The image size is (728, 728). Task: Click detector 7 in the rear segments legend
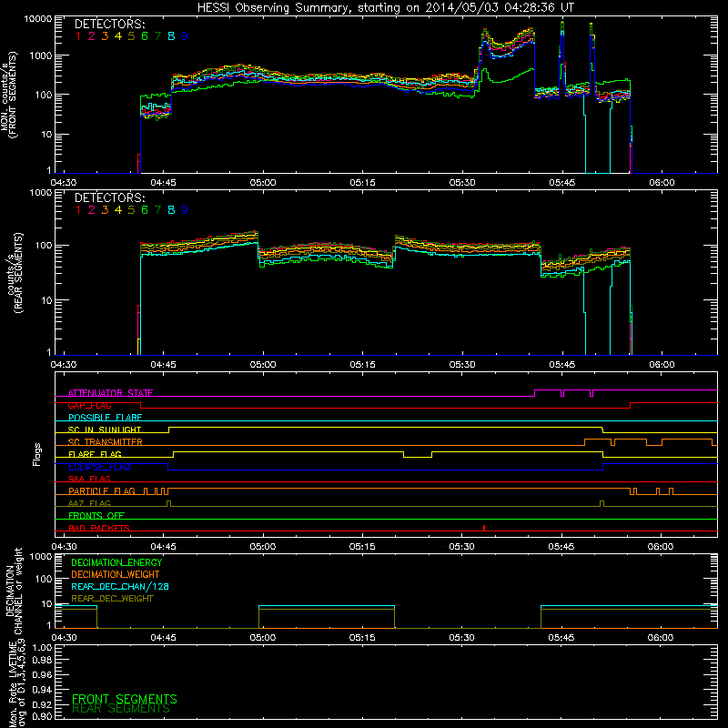point(157,210)
